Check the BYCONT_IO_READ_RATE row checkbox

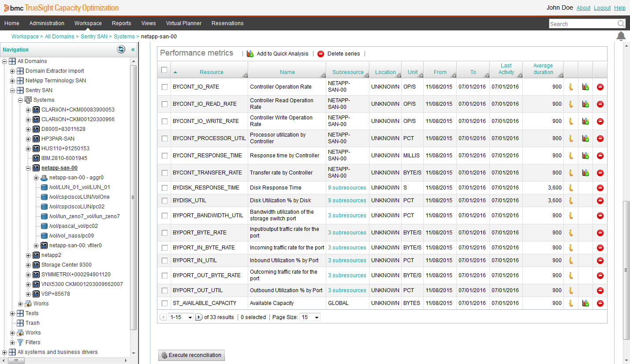tap(164, 104)
